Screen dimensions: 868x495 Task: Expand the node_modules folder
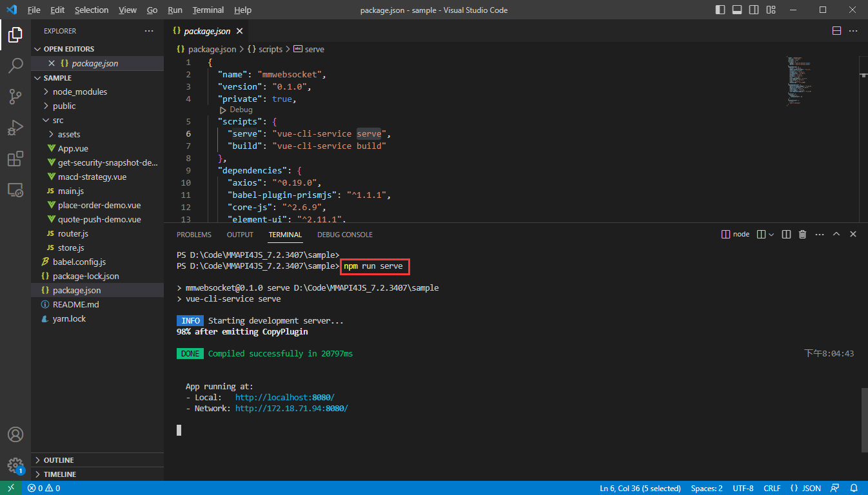tap(79, 92)
